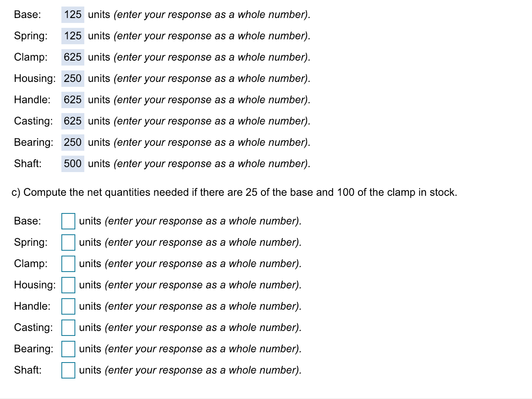Select the empty Spring box in part c

point(68,242)
